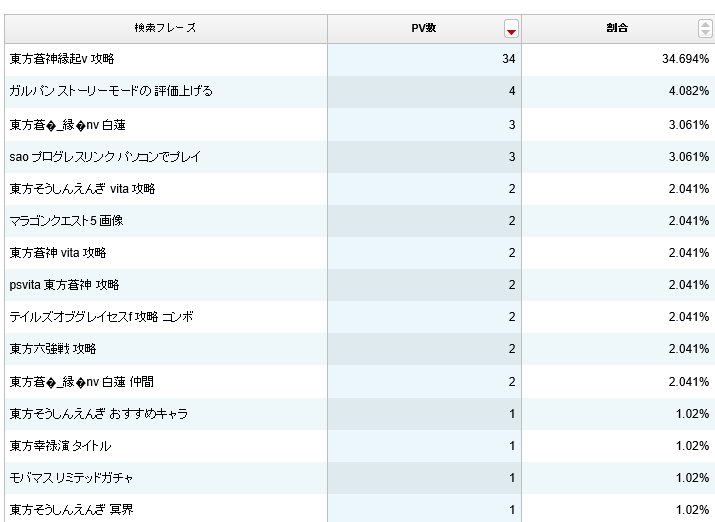
Task: Click the PV count 34 cell
Action: [x=424, y=59]
